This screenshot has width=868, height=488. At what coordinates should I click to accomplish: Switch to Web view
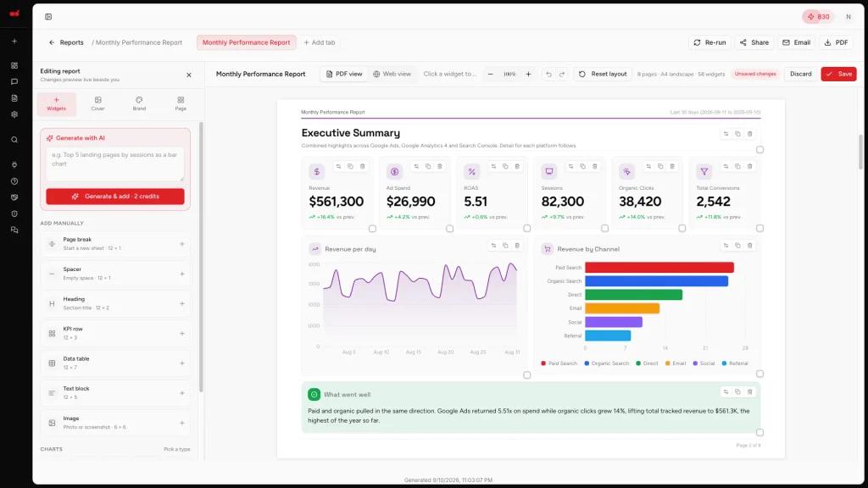392,75
